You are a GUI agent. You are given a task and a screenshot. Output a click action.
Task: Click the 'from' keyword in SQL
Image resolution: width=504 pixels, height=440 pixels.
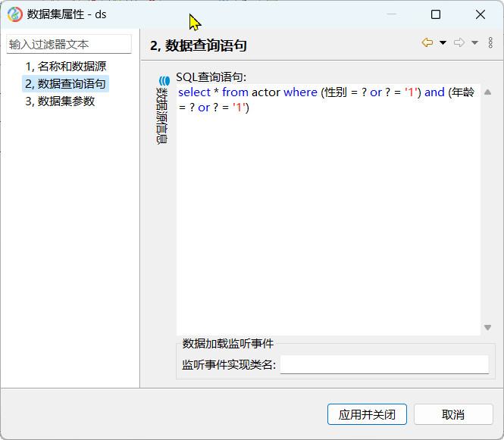tap(235, 92)
